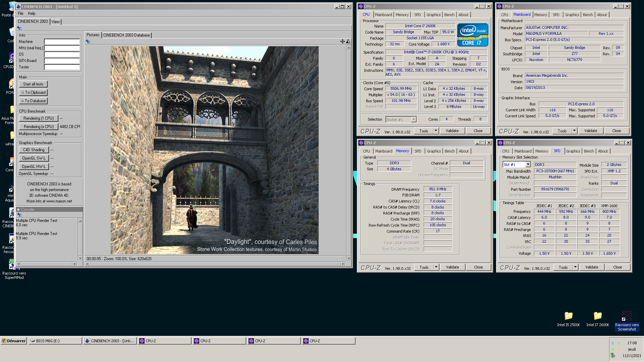
Task: Click the Tools button in CPU-Z SPD window
Action: 563,267
